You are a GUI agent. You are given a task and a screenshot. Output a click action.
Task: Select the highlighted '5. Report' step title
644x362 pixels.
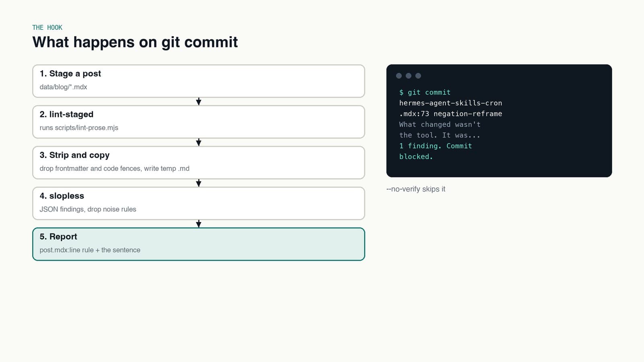[x=58, y=237]
